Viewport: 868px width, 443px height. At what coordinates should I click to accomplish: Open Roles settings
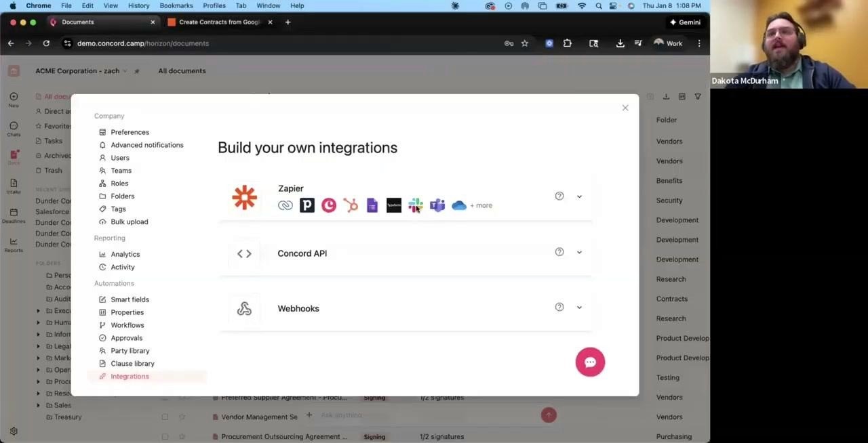pyautogui.click(x=119, y=184)
